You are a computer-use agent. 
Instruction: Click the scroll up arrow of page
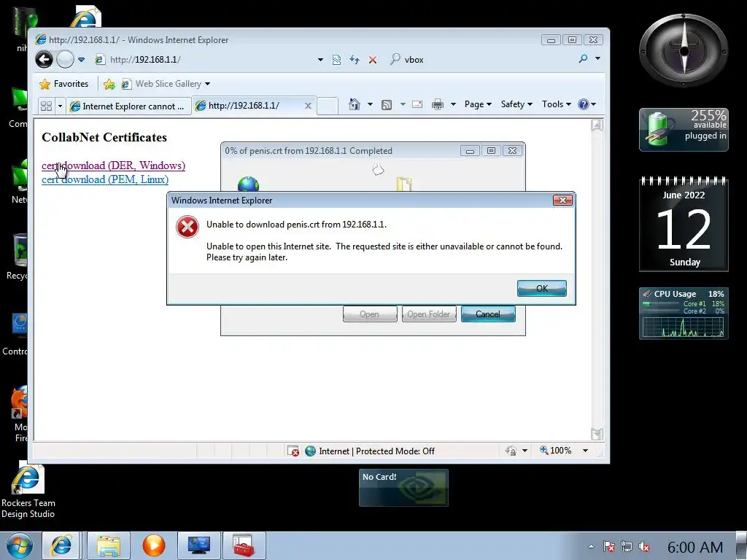coord(597,125)
